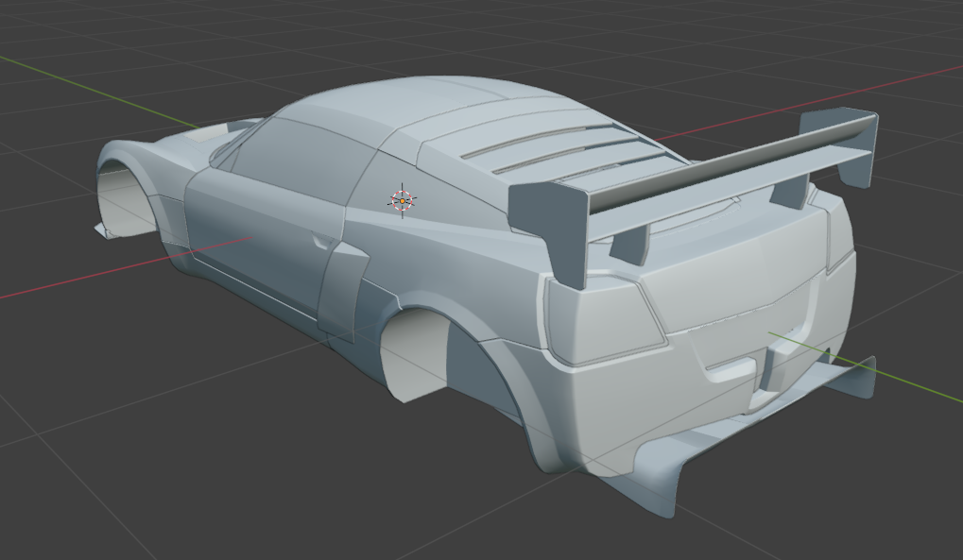Click the left spoiler end plate
Image resolution: width=963 pixels, height=560 pixels.
(550, 233)
